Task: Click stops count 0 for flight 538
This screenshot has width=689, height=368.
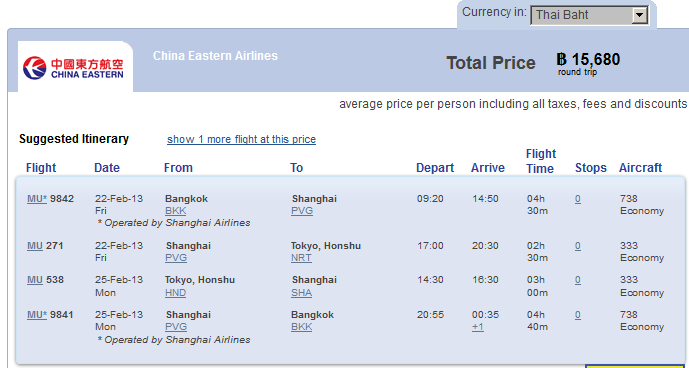Action: point(577,280)
